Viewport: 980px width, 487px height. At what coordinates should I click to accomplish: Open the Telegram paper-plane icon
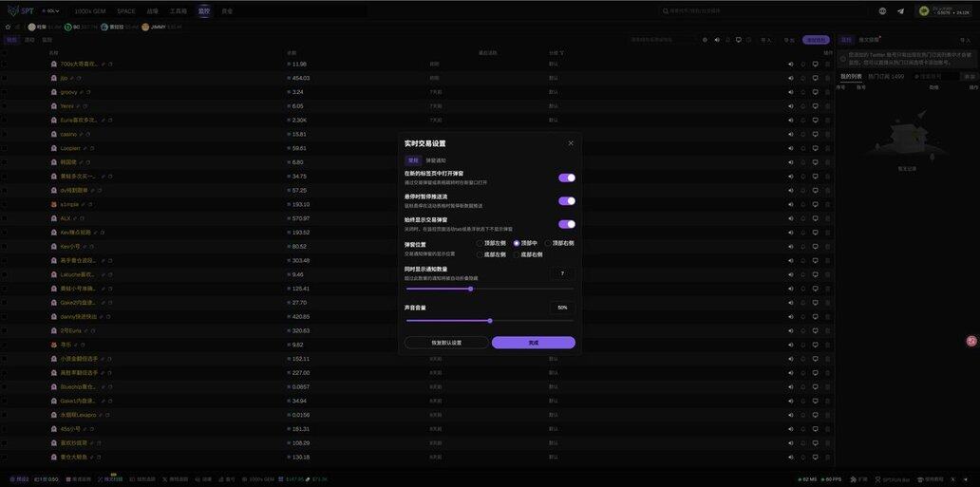900,11
